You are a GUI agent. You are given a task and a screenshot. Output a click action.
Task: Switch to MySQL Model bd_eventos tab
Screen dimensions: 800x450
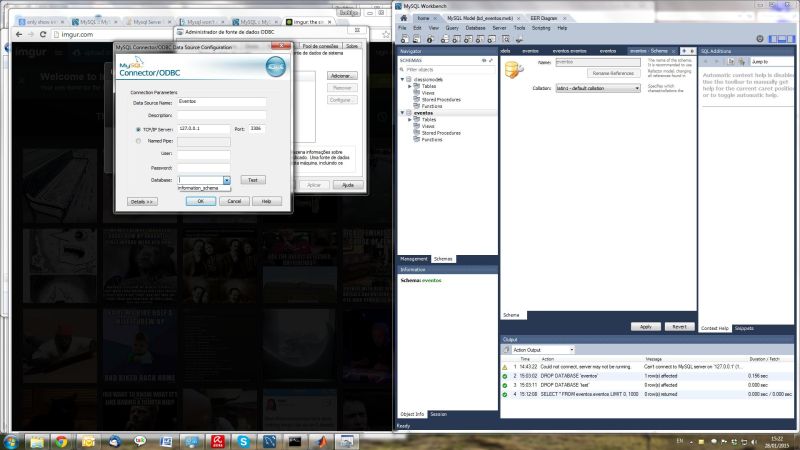click(480, 18)
